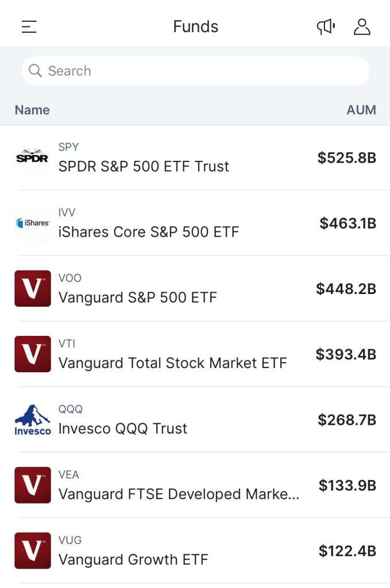Open the Invesco QQQ Trust entry

(x=121, y=428)
